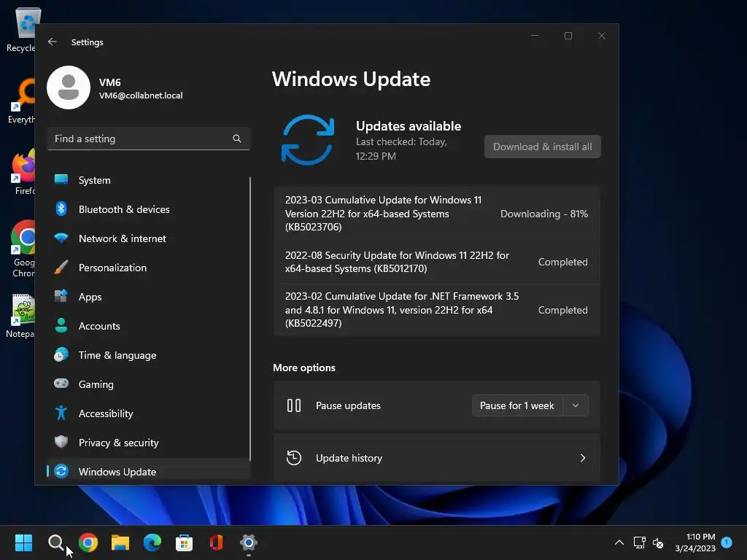Open the Network & internet Wi-Fi icon
747x560 pixels.
(x=61, y=238)
